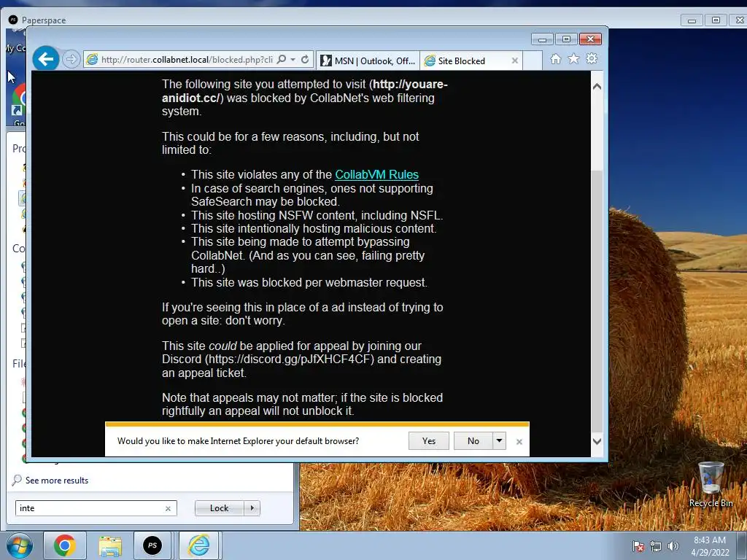Switch to the MSN | Outlook tab
Image resolution: width=747 pixels, height=560 pixels.
click(x=368, y=61)
